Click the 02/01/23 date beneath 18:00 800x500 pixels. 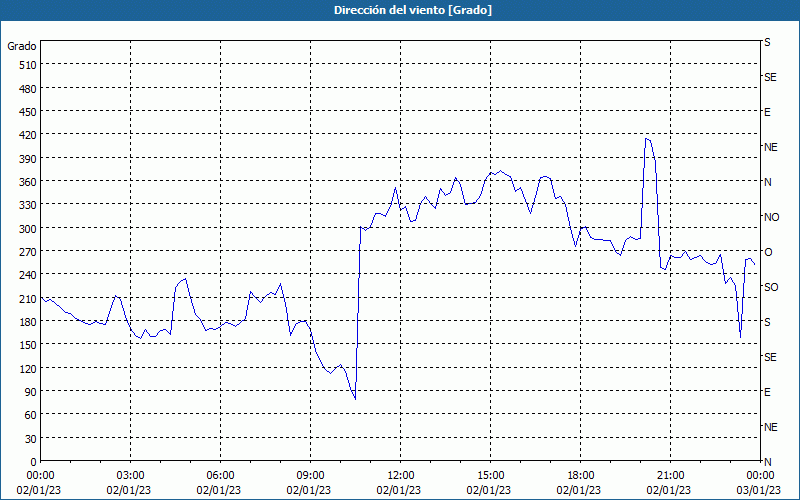[x=579, y=490]
